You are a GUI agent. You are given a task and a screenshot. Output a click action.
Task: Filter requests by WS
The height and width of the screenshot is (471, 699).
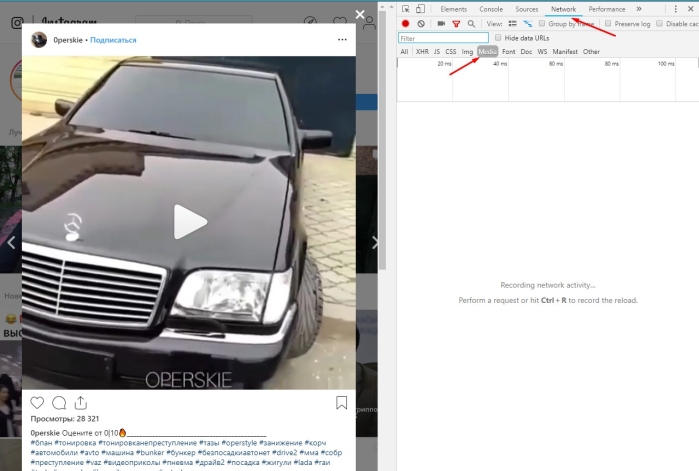(542, 52)
